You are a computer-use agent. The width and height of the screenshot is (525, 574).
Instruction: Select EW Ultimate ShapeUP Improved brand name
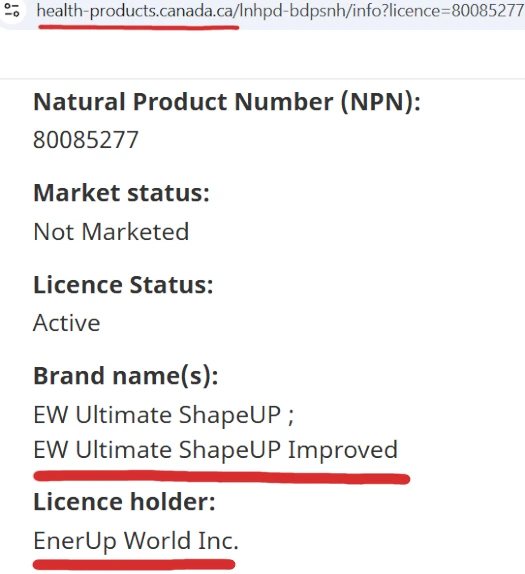215,450
